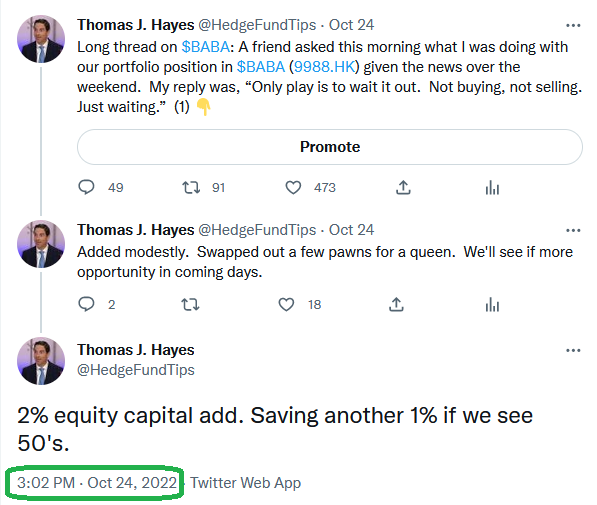
Task: Open the profile picture on the first tweet
Action: (41, 39)
